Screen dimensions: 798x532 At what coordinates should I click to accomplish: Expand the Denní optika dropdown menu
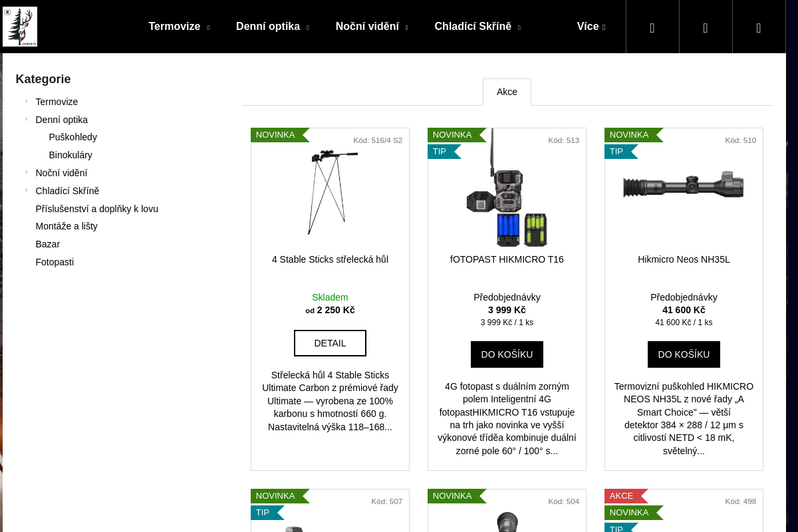273,27
